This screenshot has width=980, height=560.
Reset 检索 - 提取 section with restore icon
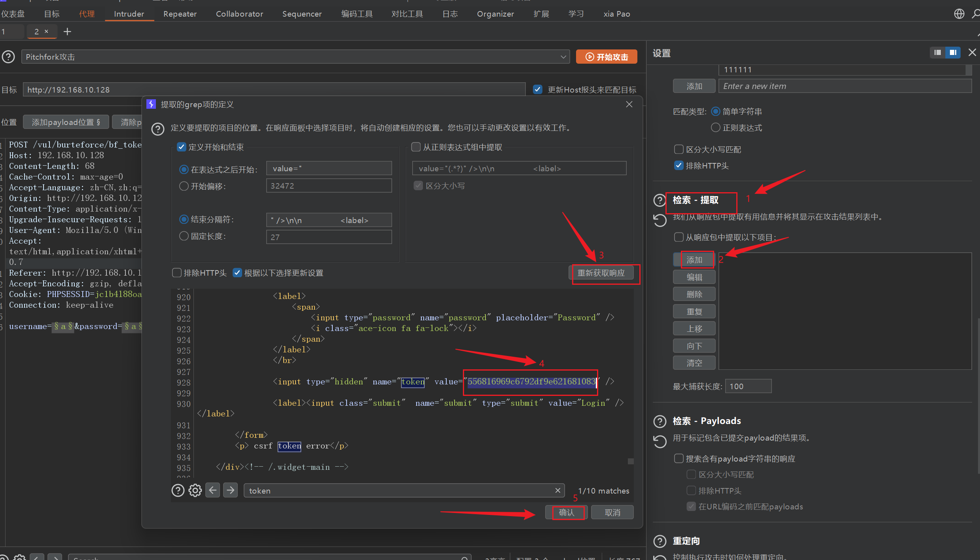(x=660, y=220)
